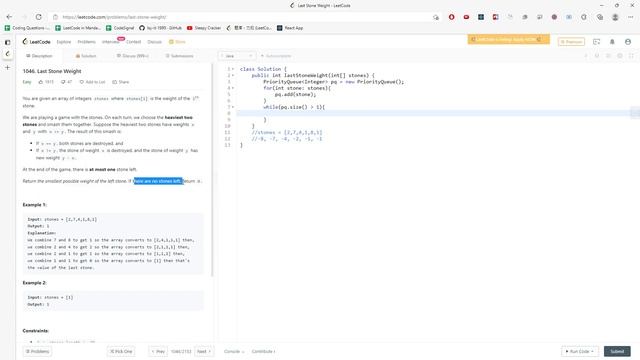Open browser profile avatar in toolbar
The image size is (640, 360).
pyautogui.click(x=615, y=17)
